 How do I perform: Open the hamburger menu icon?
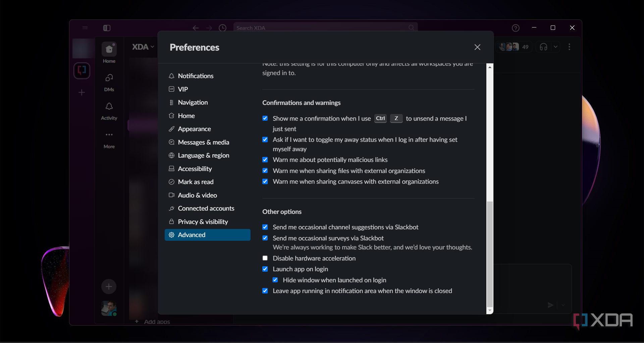pyautogui.click(x=85, y=28)
